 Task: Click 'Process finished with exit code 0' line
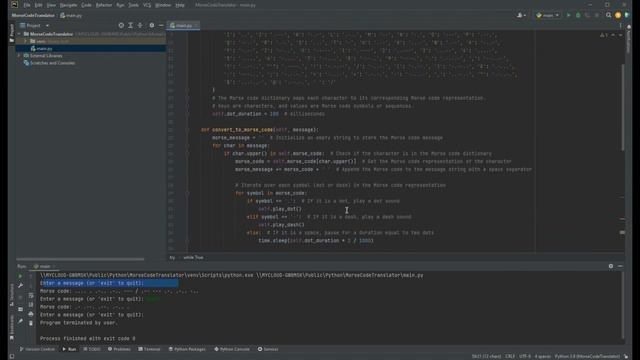click(x=87, y=339)
